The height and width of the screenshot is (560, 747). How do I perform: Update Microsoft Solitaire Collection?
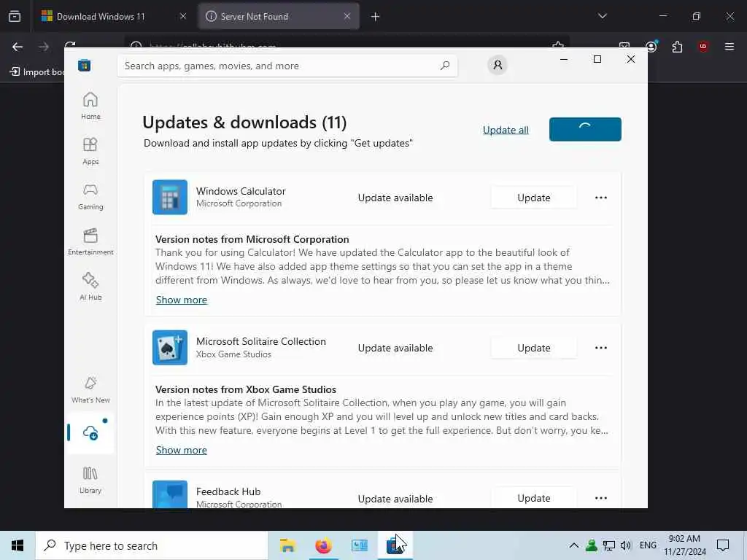point(533,348)
